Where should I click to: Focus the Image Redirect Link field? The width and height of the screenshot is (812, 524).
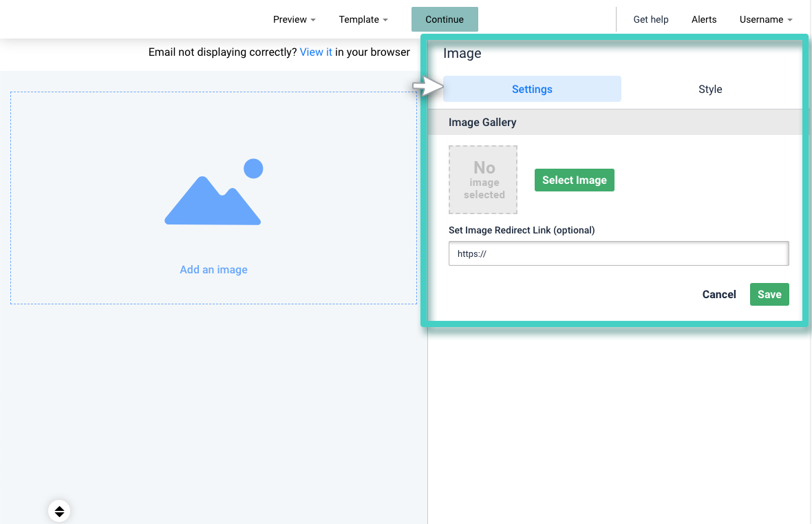coord(619,253)
